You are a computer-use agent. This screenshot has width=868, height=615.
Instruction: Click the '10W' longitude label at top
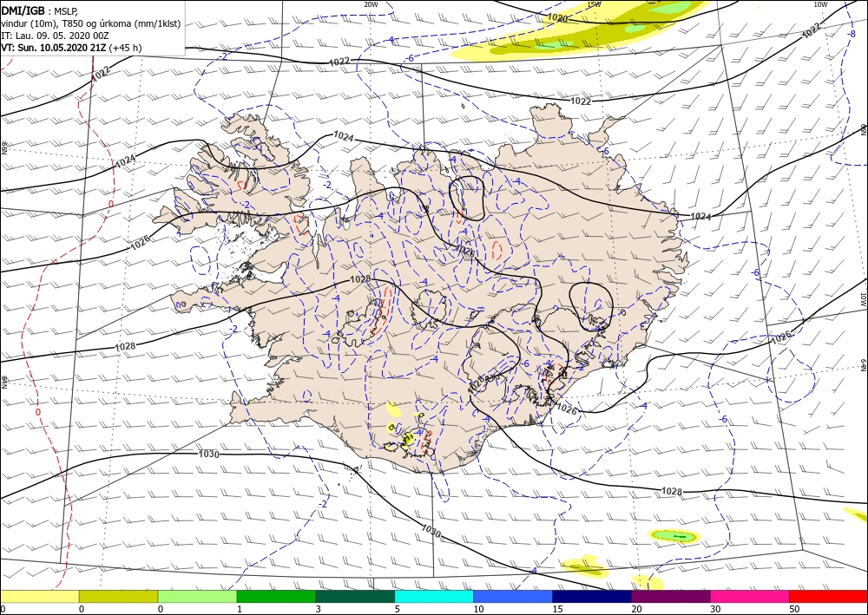coord(820,4)
